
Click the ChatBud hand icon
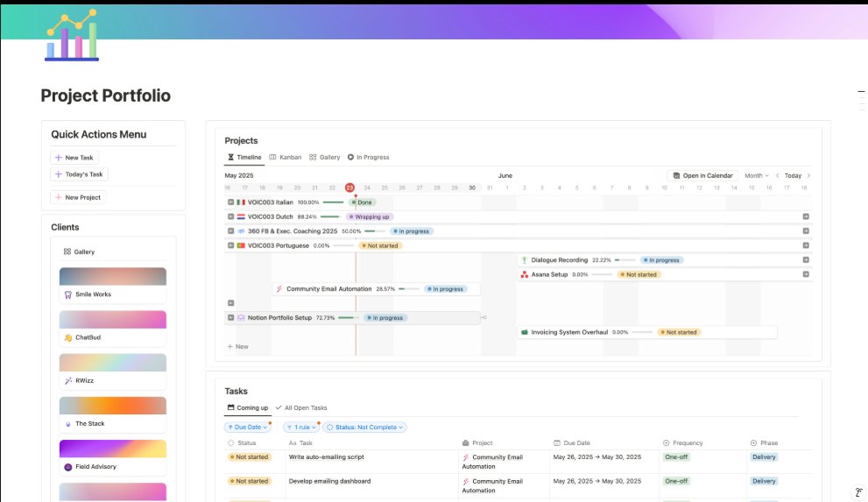68,337
